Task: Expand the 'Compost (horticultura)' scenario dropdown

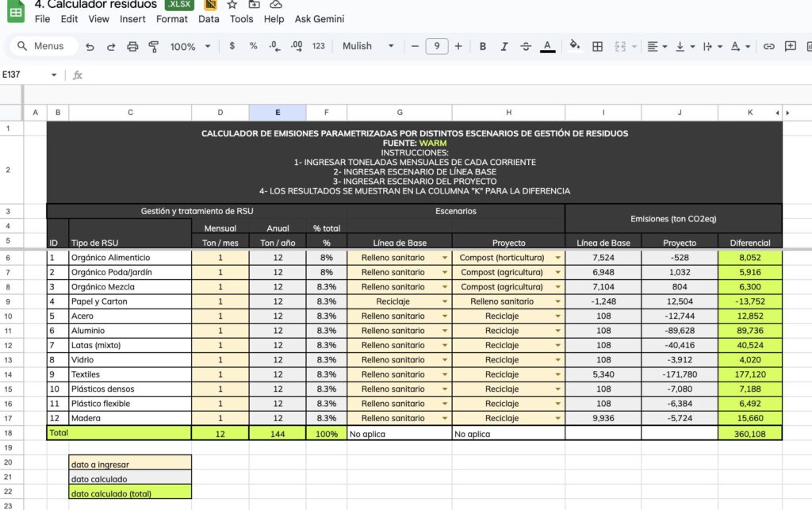Action: click(558, 256)
